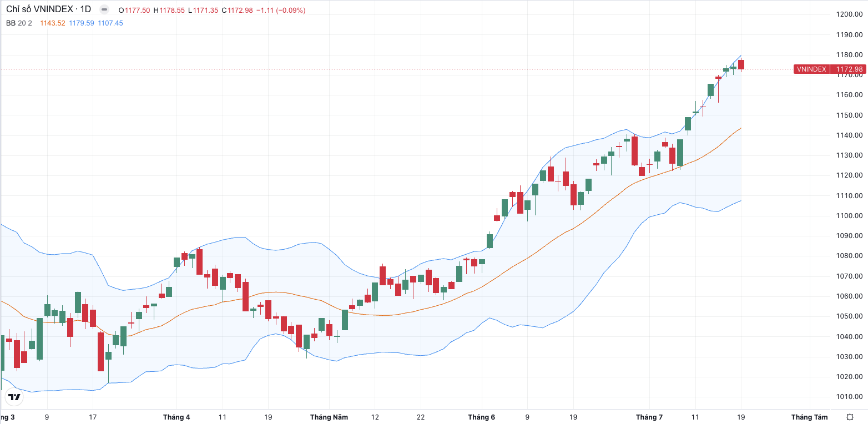Image resolution: width=868 pixels, height=424 pixels.
Task: Click the TradingView logo
Action: 14,397
